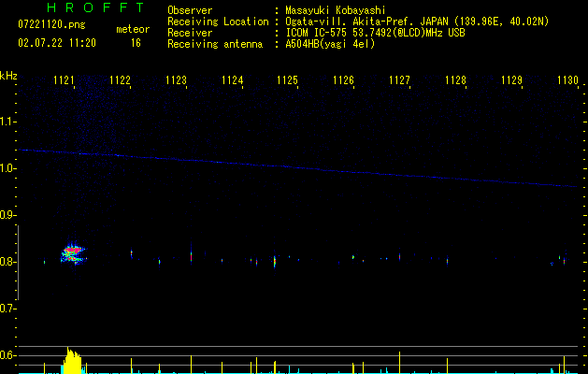The height and width of the screenshot is (374, 588).
Task: Click the 1129 time axis label
Action: 512,80
